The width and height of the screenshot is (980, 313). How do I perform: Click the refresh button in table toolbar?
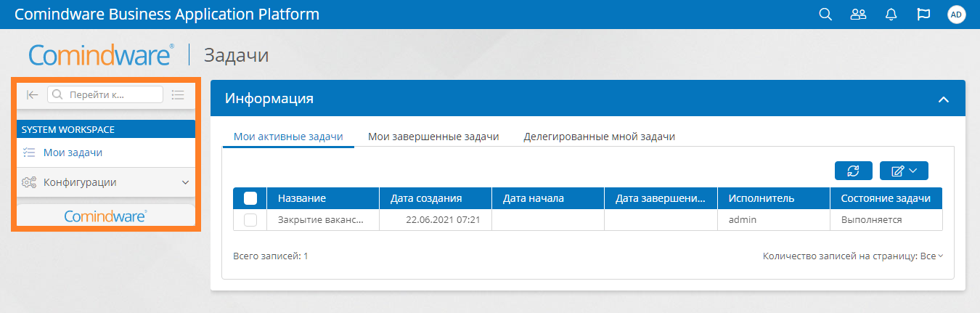[x=854, y=171]
